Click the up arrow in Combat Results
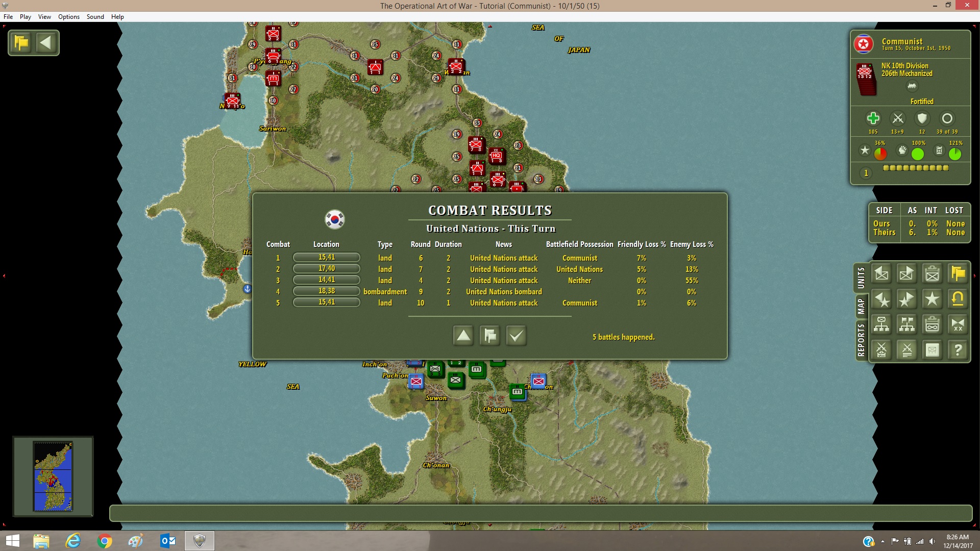This screenshot has height=551, width=980. [x=463, y=336]
